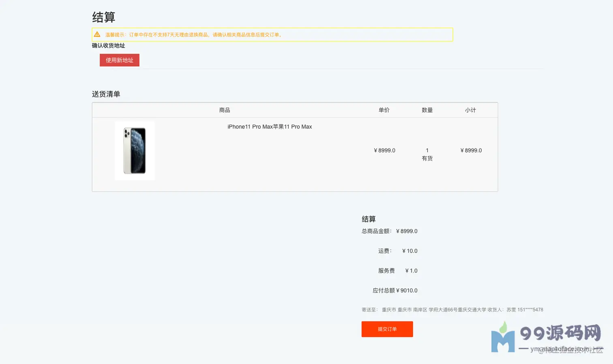The image size is (613, 364).
Task: Click the 商品 column header
Action: click(x=225, y=110)
